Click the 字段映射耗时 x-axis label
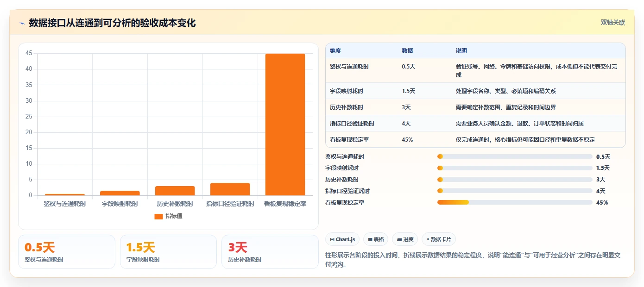Image resolution: width=644 pixels, height=287 pixels. point(120,204)
